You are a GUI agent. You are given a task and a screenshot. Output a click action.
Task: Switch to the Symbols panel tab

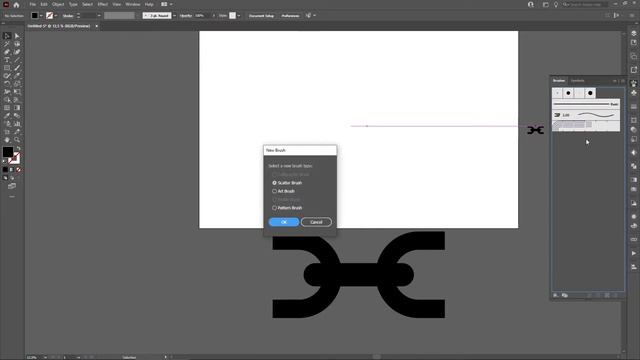tap(578, 81)
